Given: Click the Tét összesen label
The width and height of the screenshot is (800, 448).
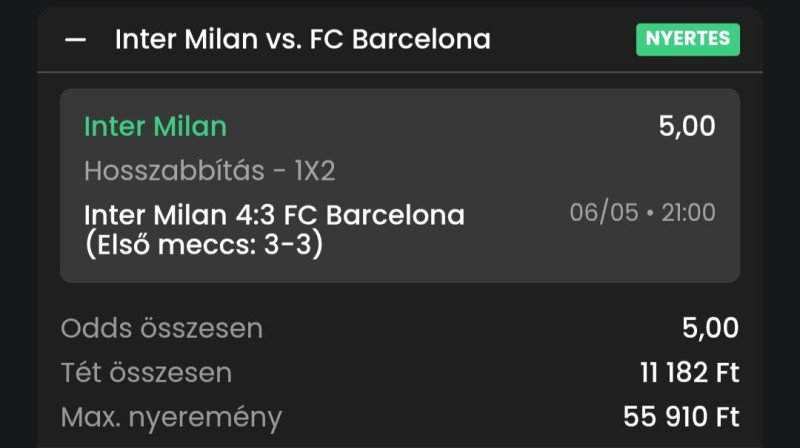Looking at the screenshot, I should tap(146, 372).
